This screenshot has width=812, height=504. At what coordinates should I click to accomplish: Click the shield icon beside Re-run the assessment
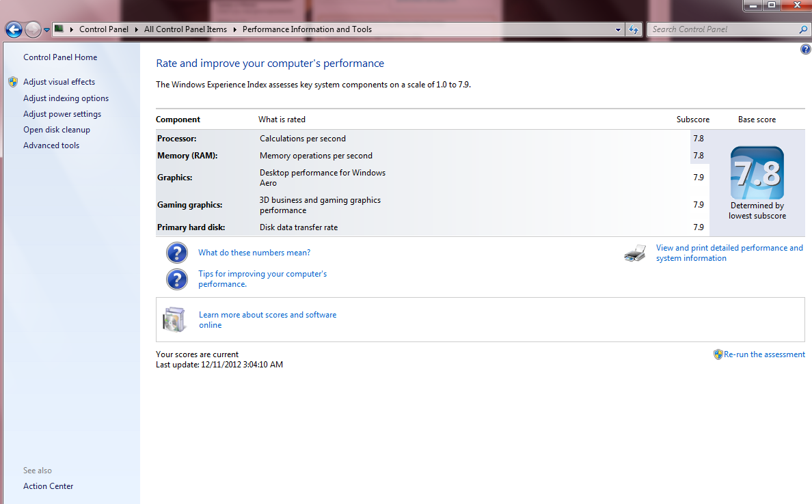(718, 354)
